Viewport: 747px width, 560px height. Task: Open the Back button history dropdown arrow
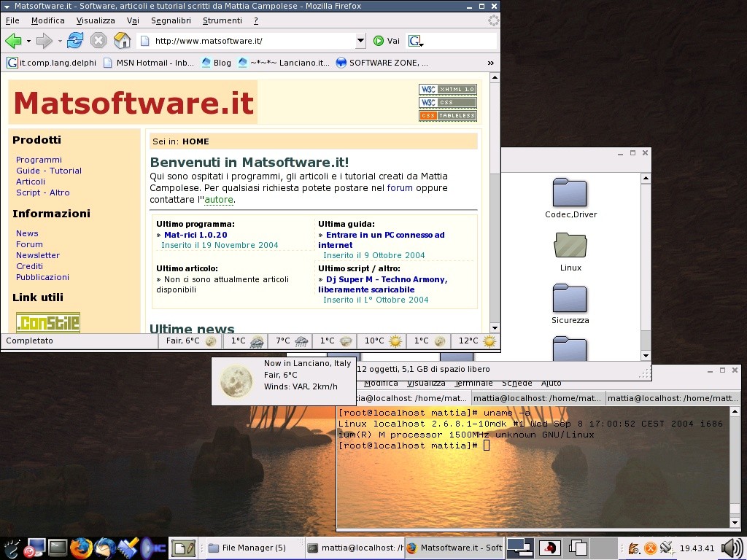pyautogui.click(x=28, y=42)
